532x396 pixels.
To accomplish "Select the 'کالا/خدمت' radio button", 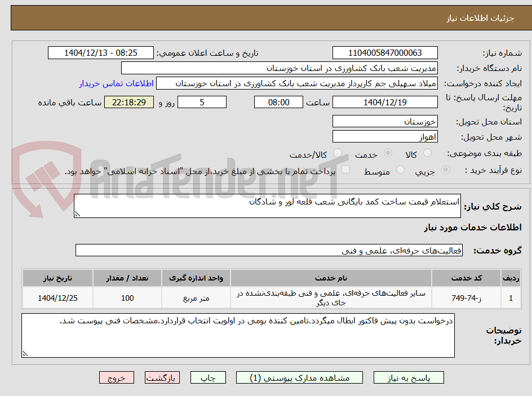I will [x=338, y=153].
